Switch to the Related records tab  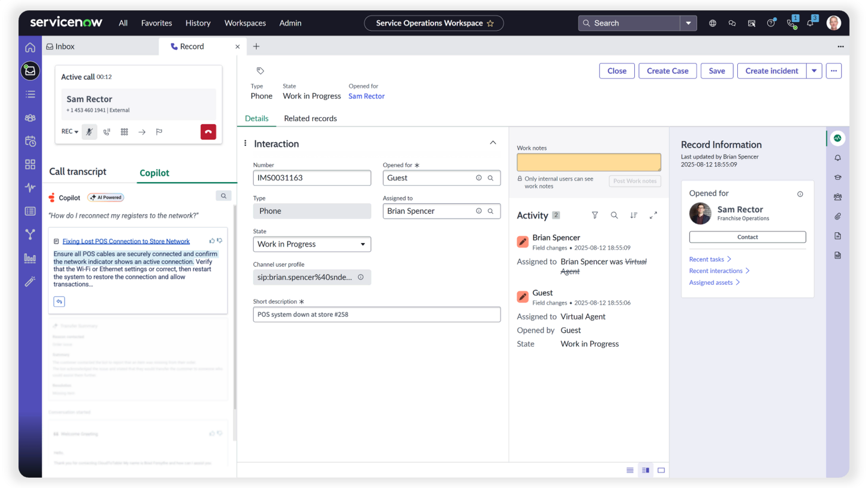pyautogui.click(x=310, y=118)
